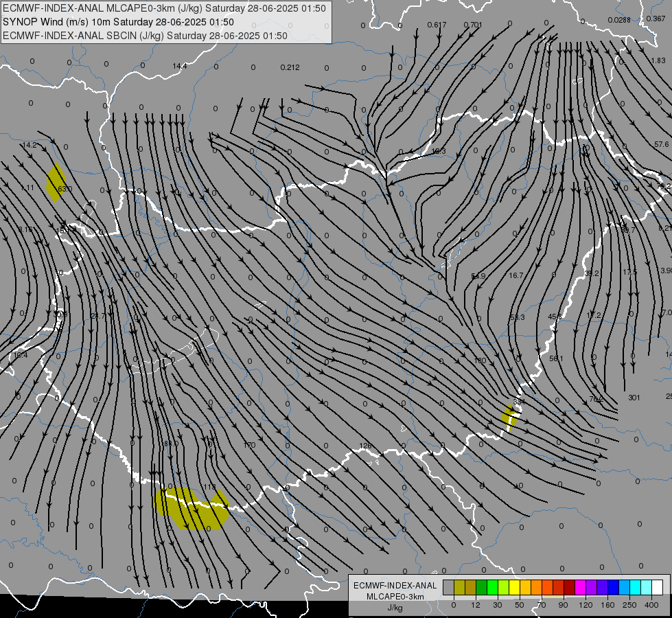Viewport: 672px width, 618px height.
Task: Click the map value '16.7'
Action: [516, 275]
